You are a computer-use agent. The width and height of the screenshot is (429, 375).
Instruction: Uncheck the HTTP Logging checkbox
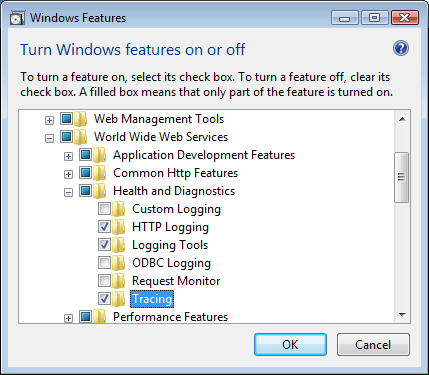104,227
